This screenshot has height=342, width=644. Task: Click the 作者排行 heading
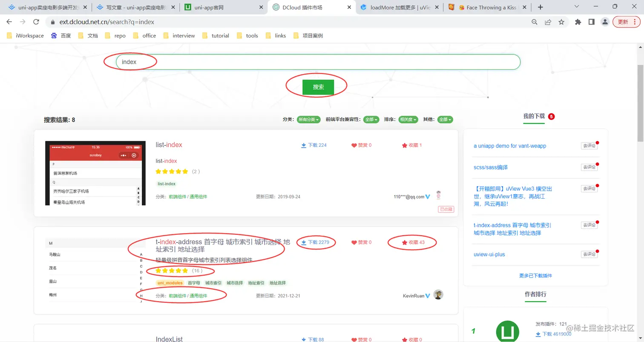point(535,294)
